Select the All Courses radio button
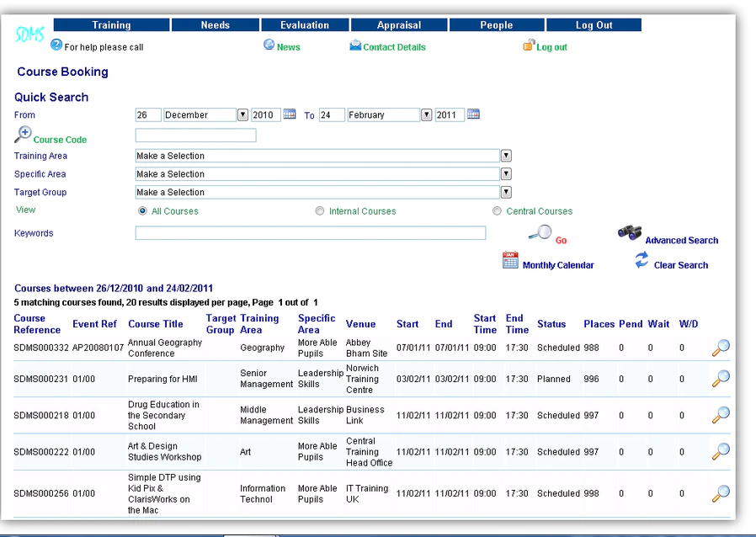 [142, 210]
